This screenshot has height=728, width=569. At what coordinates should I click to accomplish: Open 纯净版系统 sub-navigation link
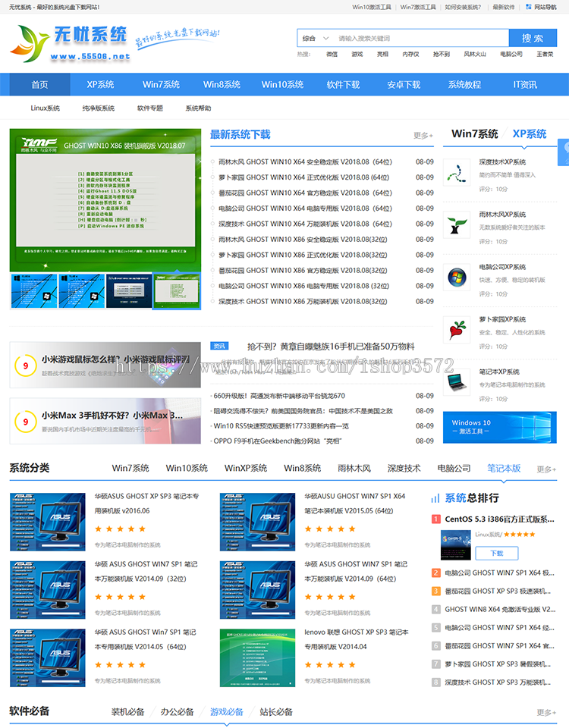tap(99, 108)
